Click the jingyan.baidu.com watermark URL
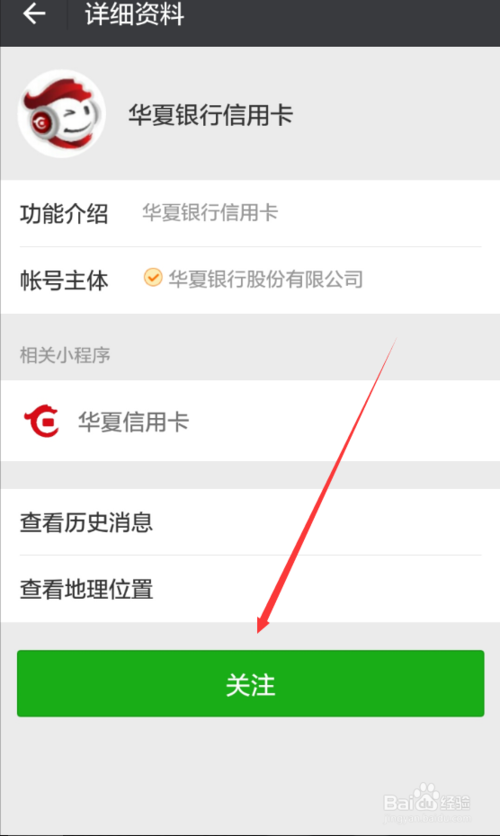The width and height of the screenshot is (500, 836). 428,817
